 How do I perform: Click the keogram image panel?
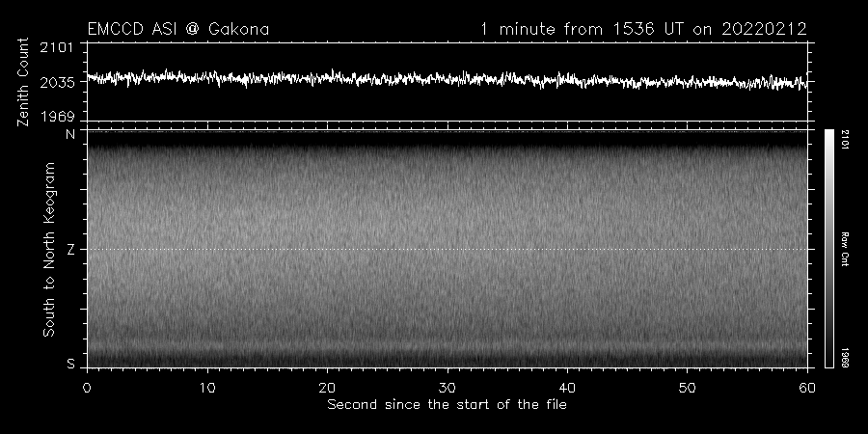coord(448,249)
